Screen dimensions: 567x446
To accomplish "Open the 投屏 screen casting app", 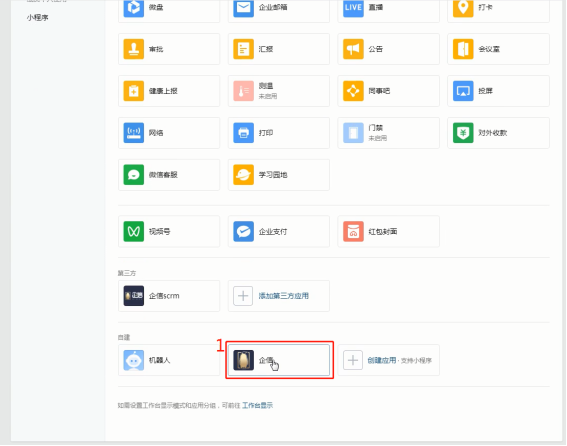I will (x=498, y=91).
